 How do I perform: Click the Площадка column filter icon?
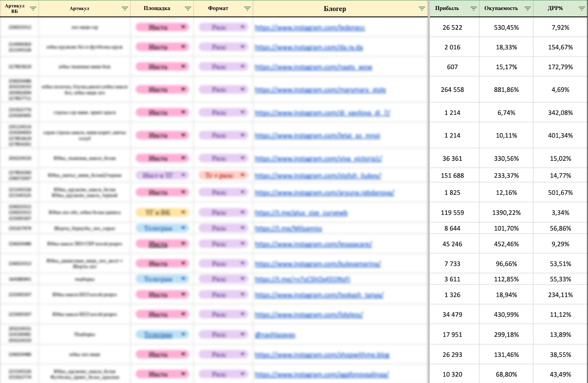click(188, 8)
